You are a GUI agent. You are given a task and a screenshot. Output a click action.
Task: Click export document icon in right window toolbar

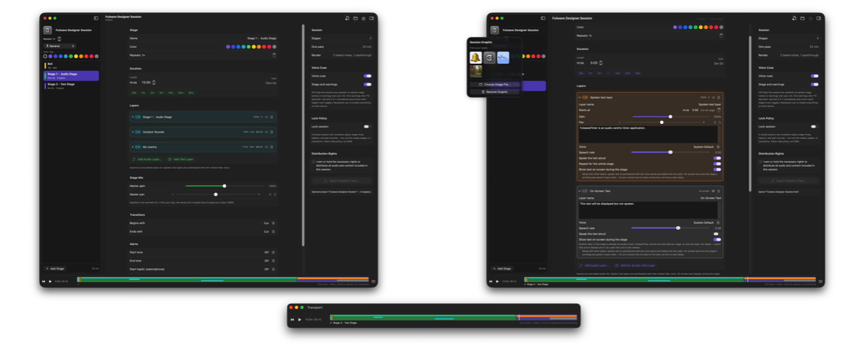pyautogui.click(x=794, y=18)
